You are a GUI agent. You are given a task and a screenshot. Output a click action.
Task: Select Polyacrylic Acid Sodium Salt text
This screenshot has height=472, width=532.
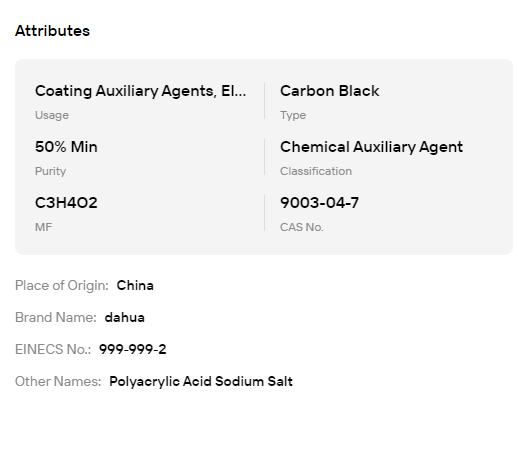(x=201, y=381)
